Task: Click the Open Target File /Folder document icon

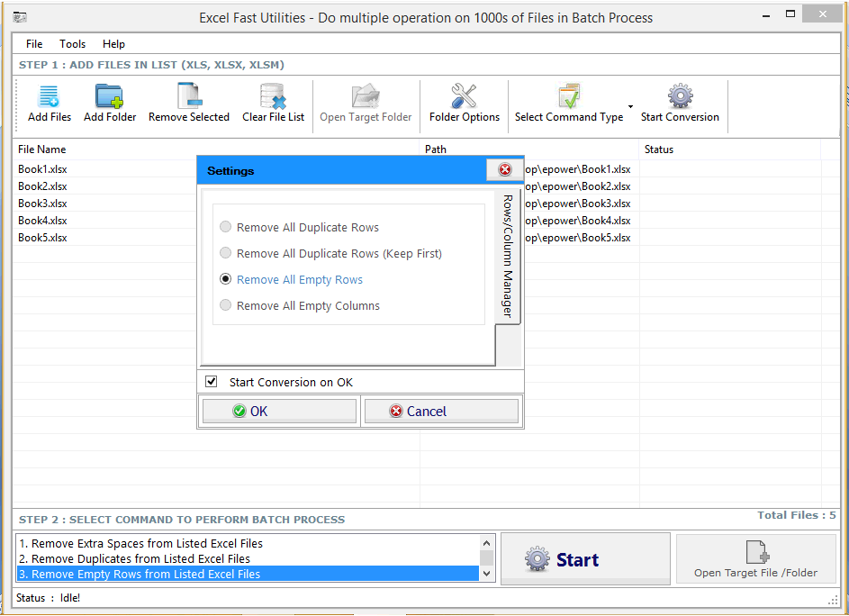Action: pyautogui.click(x=756, y=552)
